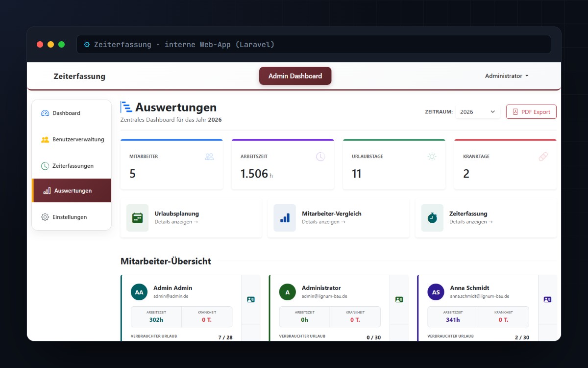Click the green window maximize dot

[x=61, y=44]
